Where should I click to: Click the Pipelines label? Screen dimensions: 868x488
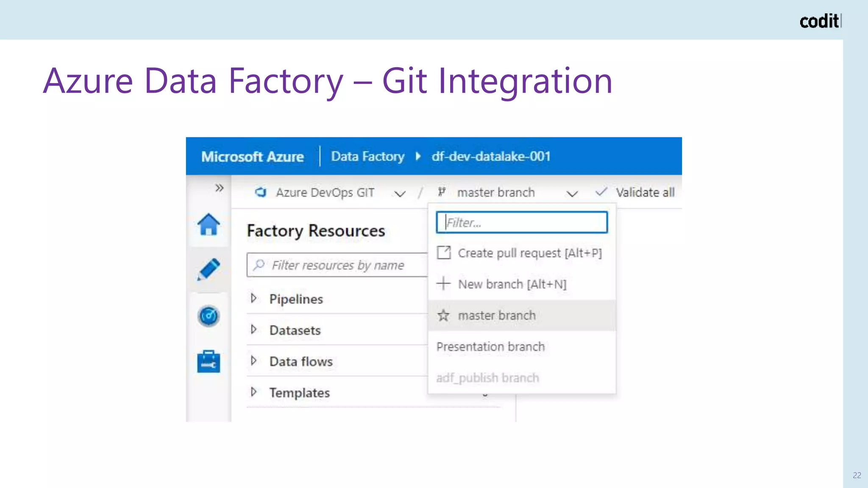click(296, 299)
